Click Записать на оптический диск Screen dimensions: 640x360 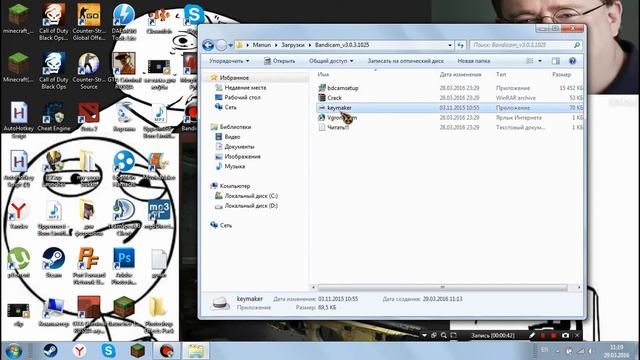405,61
